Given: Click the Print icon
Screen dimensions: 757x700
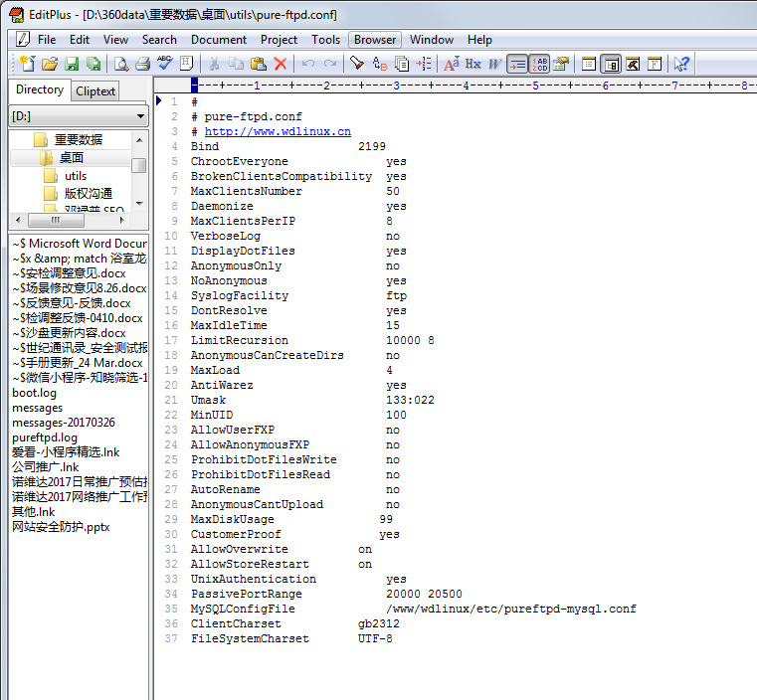Looking at the screenshot, I should 142,64.
